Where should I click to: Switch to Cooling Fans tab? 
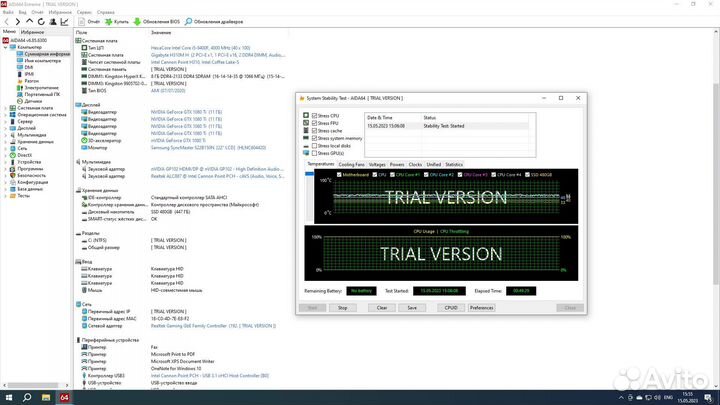coord(351,164)
